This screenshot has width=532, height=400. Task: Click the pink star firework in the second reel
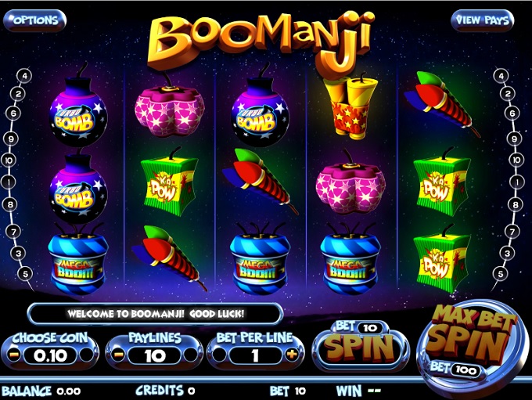pyautogui.click(x=170, y=107)
